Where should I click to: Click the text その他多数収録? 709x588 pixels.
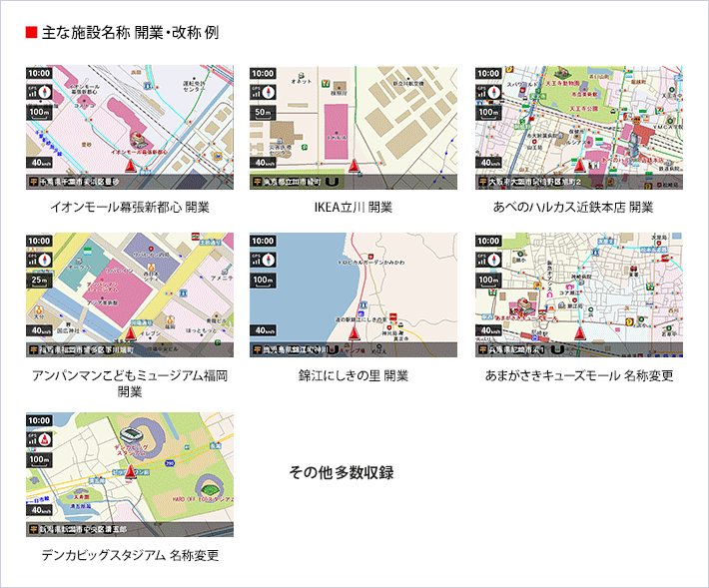(x=341, y=472)
